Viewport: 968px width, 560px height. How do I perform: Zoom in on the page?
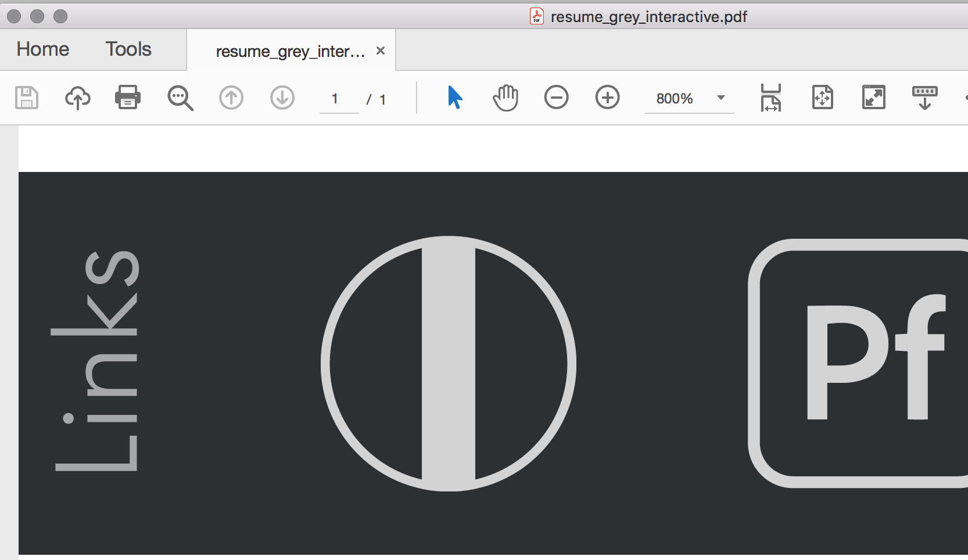(x=607, y=98)
